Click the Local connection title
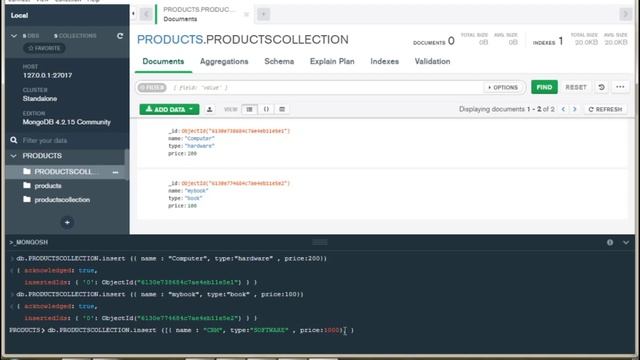Image resolution: width=640 pixels, height=360 pixels. coord(20,16)
